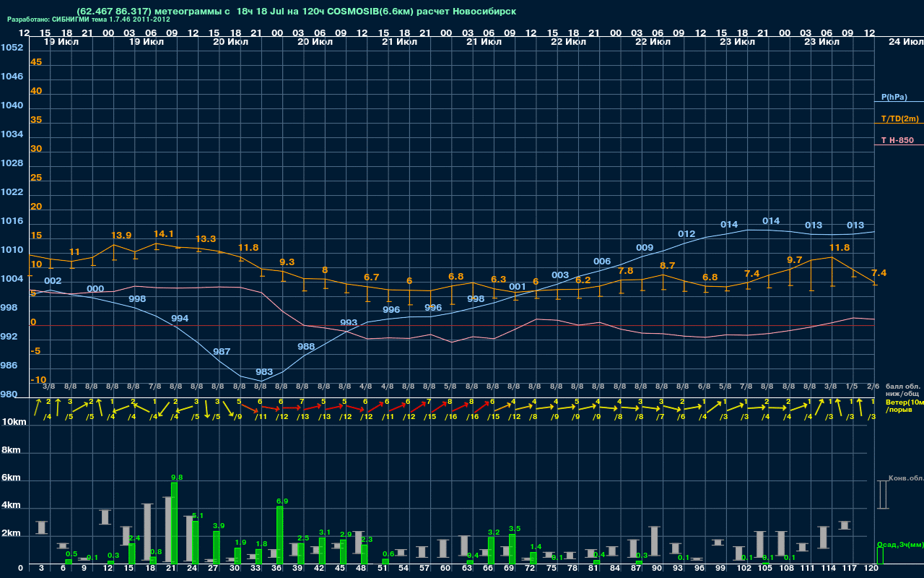
Task: Click the 9.3 temperature value
Action: pyautogui.click(x=287, y=262)
